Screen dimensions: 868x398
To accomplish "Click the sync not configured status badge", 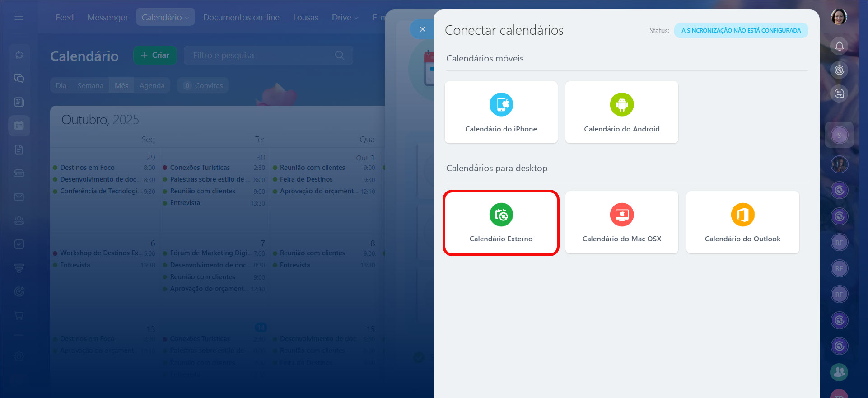I will click(x=741, y=30).
